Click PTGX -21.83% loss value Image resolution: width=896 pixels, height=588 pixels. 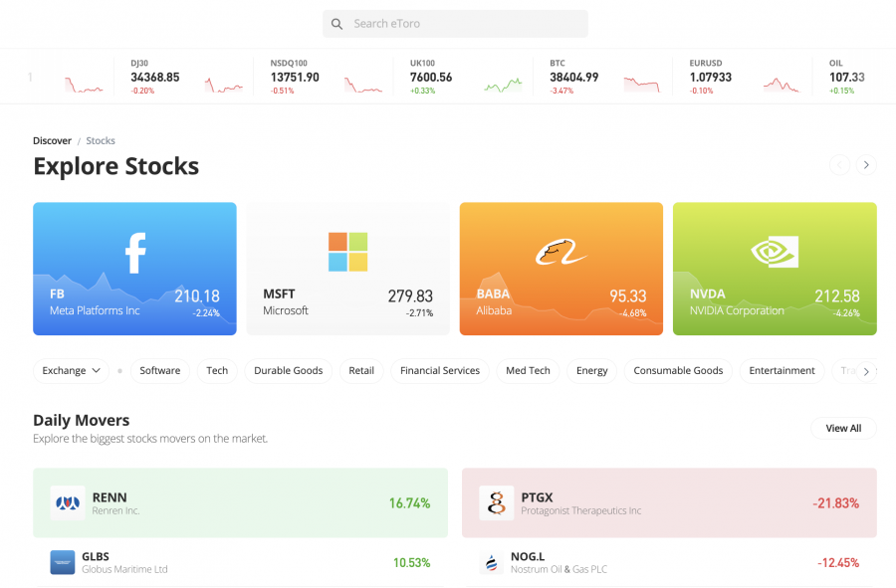[836, 503]
